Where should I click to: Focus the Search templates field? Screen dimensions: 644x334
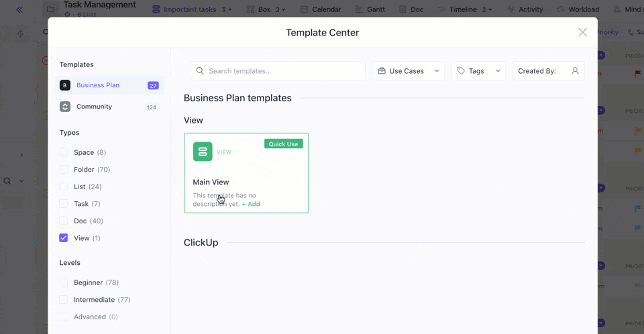[282, 71]
